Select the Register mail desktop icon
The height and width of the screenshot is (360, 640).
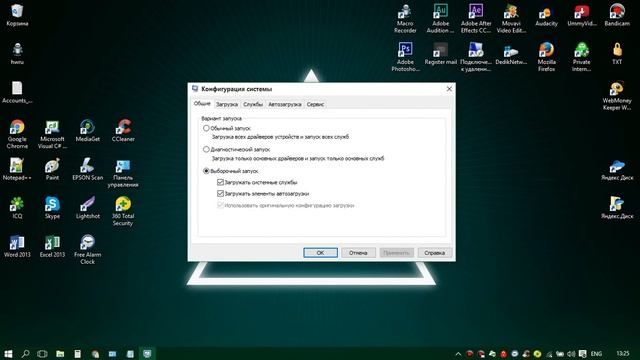click(x=440, y=53)
